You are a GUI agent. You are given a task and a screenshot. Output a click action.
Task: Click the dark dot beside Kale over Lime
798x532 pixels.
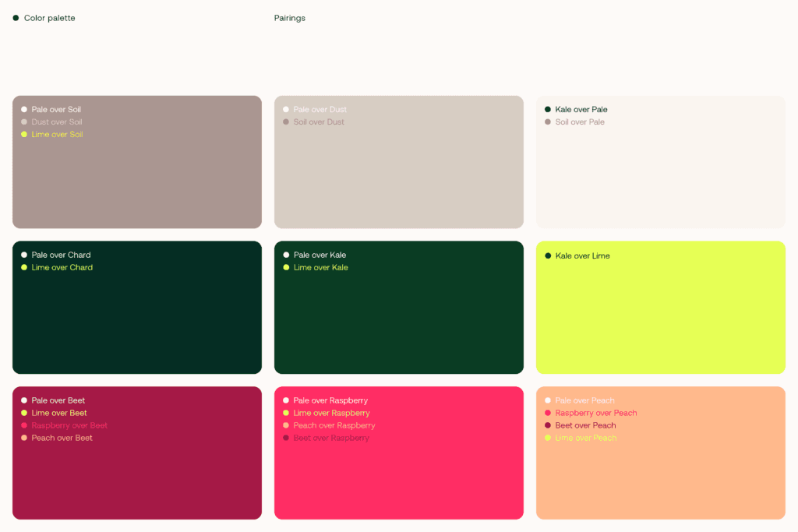[548, 255]
